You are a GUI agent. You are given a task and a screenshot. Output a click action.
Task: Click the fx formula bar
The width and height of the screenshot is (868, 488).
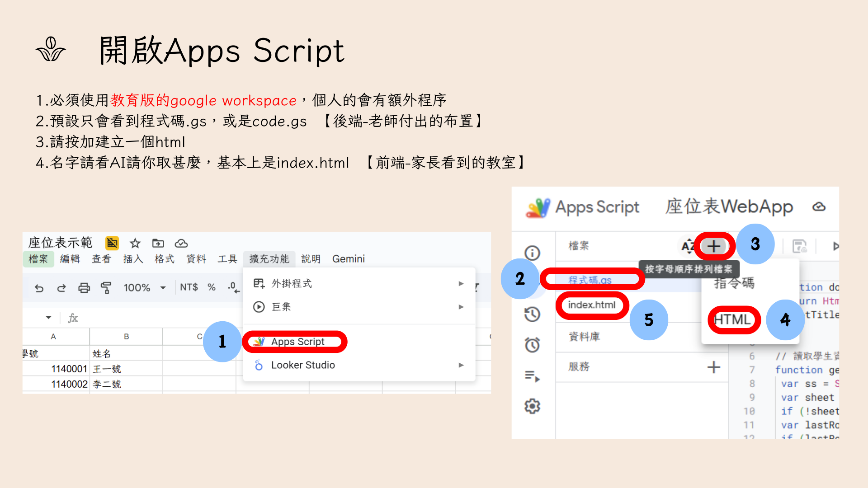click(x=73, y=318)
